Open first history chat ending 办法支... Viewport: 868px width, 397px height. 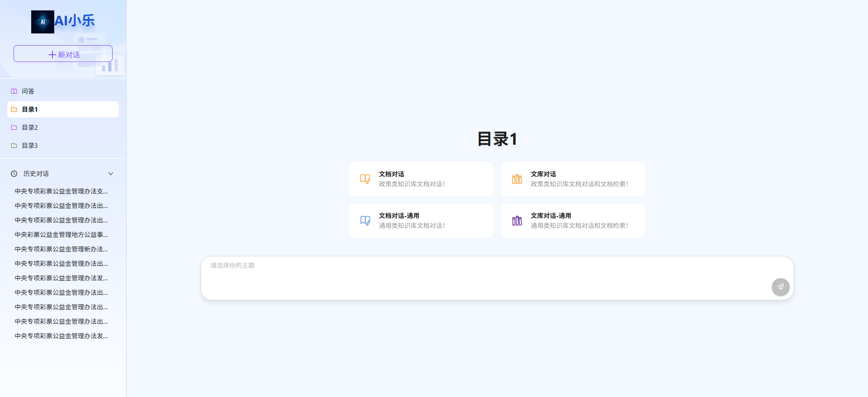click(61, 191)
